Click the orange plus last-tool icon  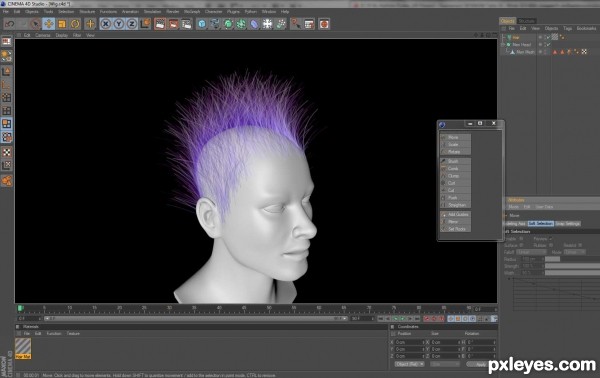(90, 24)
